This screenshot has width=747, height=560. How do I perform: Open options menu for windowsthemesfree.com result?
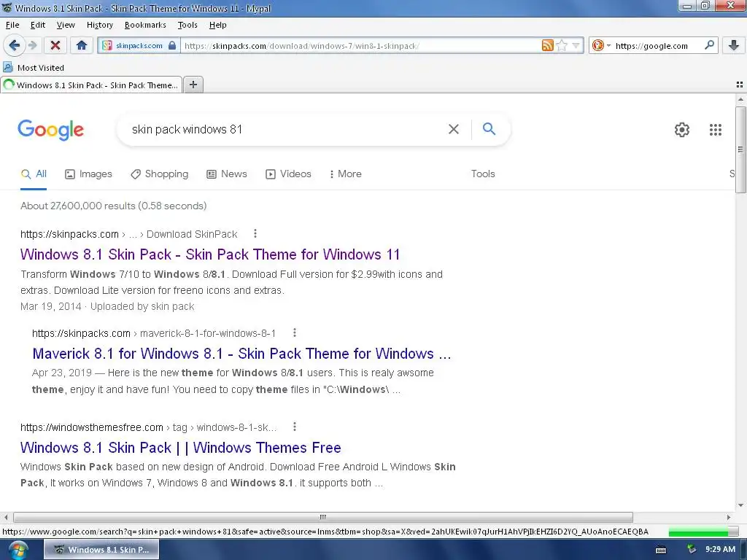point(295,427)
